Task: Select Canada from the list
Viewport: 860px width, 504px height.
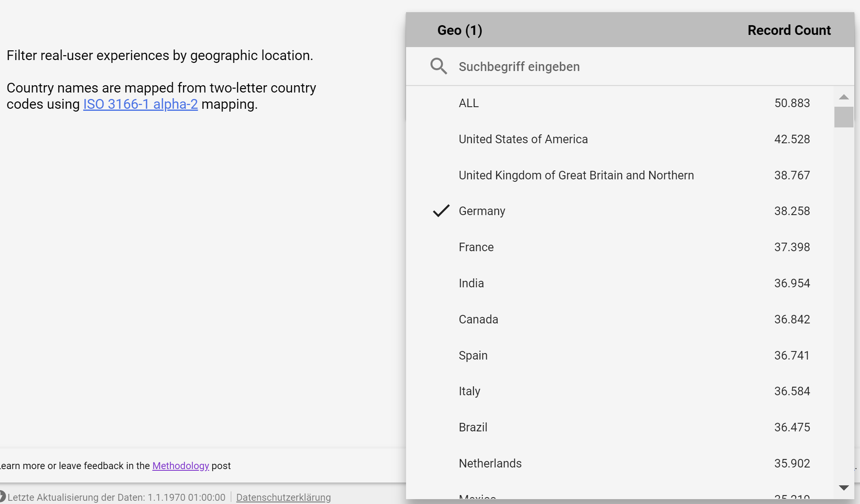Action: tap(478, 319)
